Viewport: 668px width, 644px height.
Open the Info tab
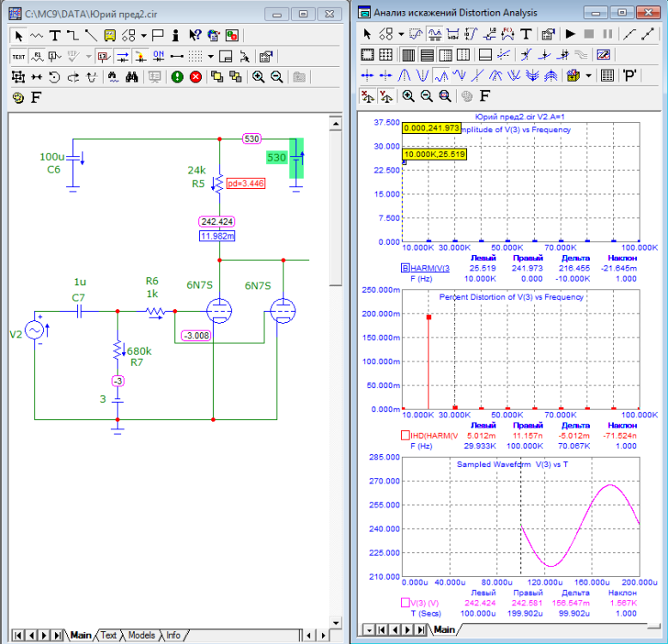(x=173, y=635)
